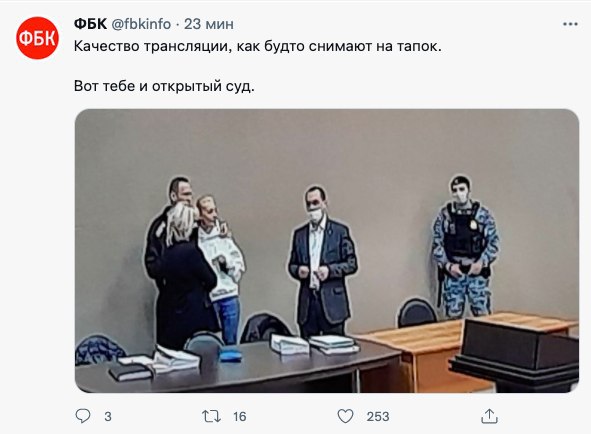Click the retweet count 16
Viewport: 591px width, 434px height.
(239, 417)
